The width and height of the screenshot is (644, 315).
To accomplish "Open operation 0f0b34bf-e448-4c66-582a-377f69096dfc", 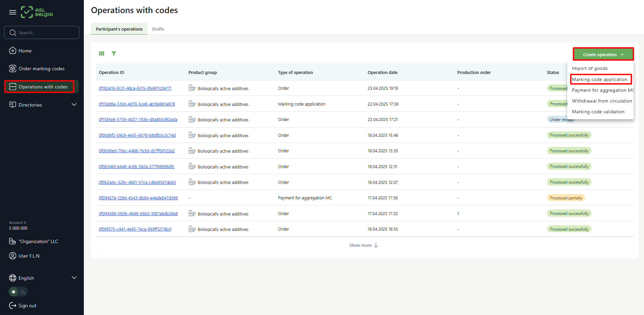I will click(x=136, y=167).
